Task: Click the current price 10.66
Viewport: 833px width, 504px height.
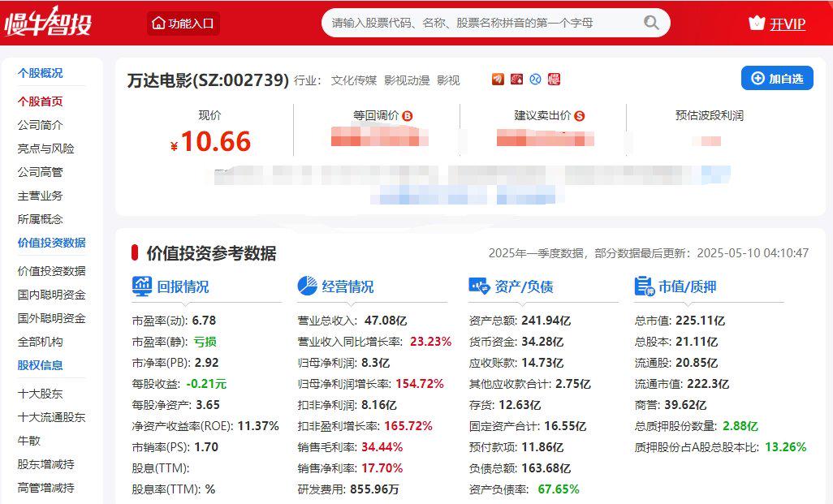Action: (216, 142)
